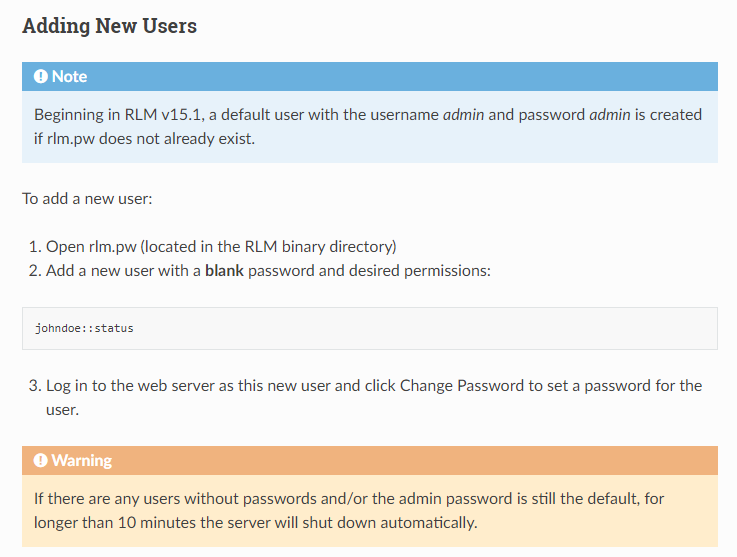Viewport: 737px width, 557px height.
Task: Click the To add a new user line
Action: tap(87, 199)
